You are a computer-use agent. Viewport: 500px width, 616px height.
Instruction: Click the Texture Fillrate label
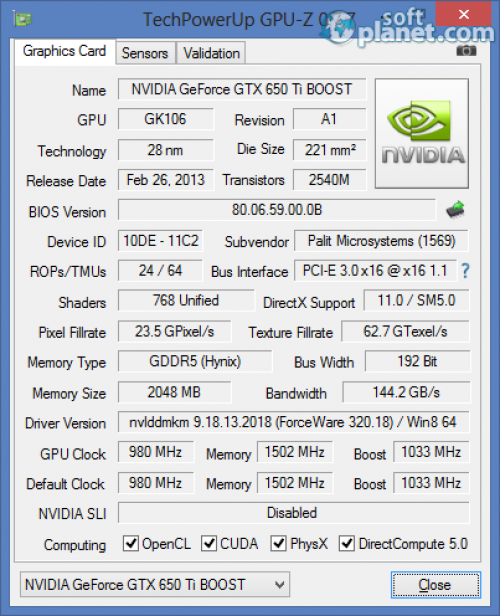pos(291,333)
